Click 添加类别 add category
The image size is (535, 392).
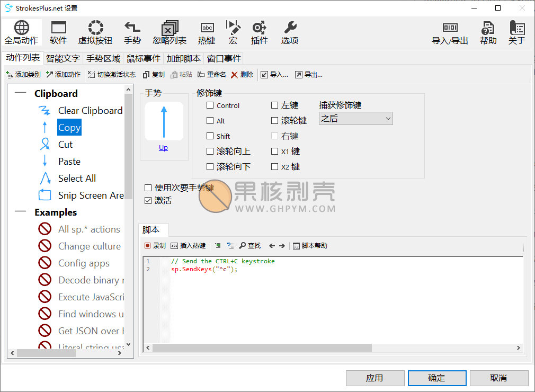tap(23, 74)
